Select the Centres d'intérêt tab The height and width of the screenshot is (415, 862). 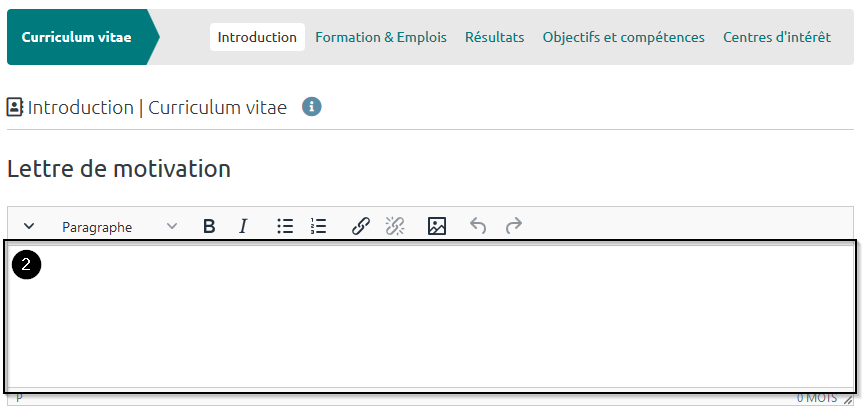coord(777,37)
